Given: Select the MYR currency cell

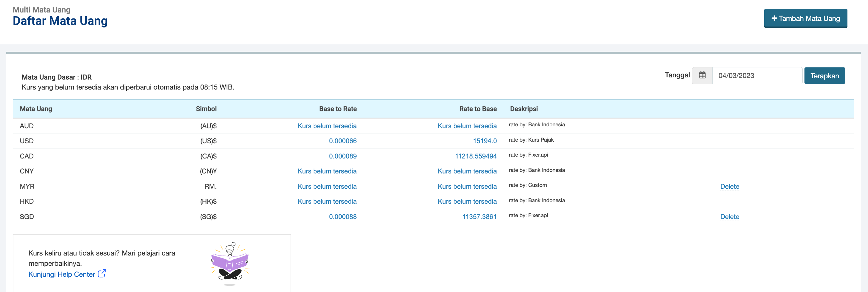Looking at the screenshot, I should (27, 186).
